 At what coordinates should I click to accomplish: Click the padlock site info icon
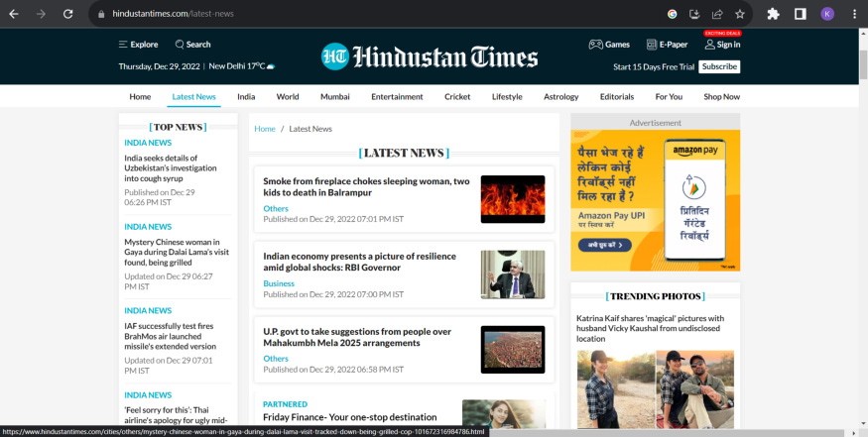(101, 14)
